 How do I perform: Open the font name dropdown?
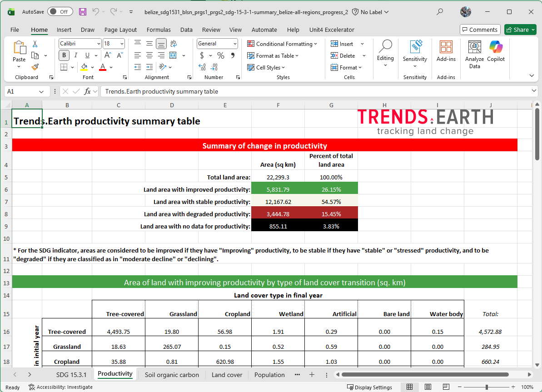(99, 44)
